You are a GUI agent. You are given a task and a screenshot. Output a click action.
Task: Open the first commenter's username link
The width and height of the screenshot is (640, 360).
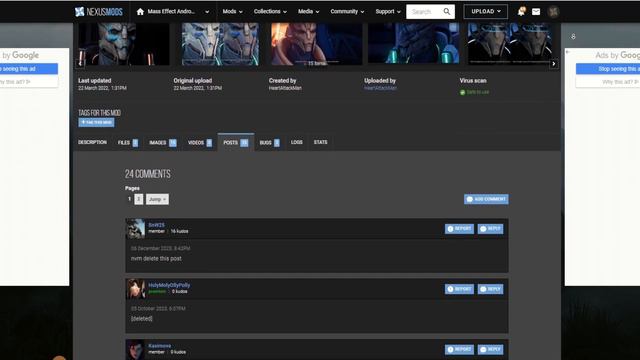coord(156,225)
